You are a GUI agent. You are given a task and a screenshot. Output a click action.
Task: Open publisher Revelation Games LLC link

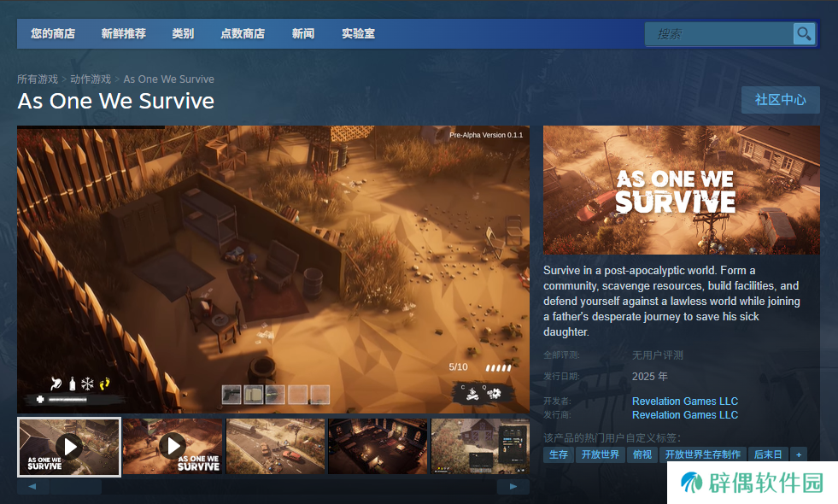click(x=684, y=415)
